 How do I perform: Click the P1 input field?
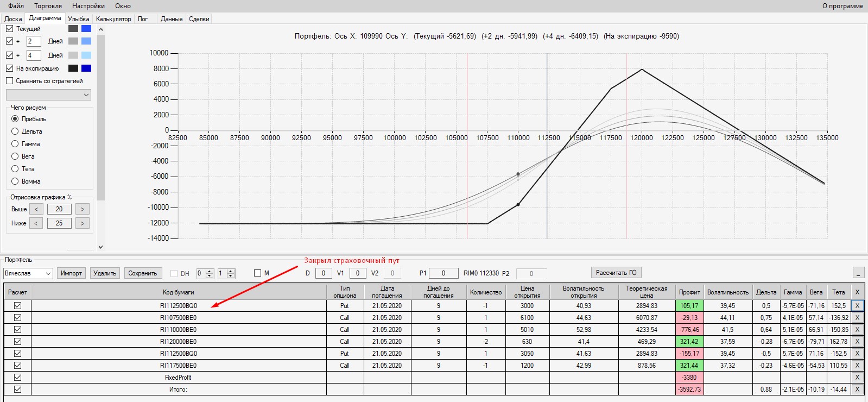pos(443,273)
